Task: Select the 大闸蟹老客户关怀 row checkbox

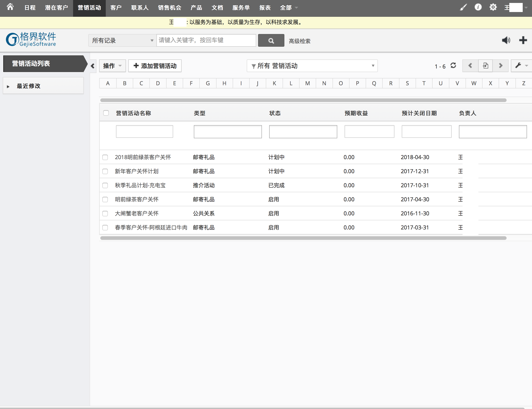Action: tap(105, 213)
